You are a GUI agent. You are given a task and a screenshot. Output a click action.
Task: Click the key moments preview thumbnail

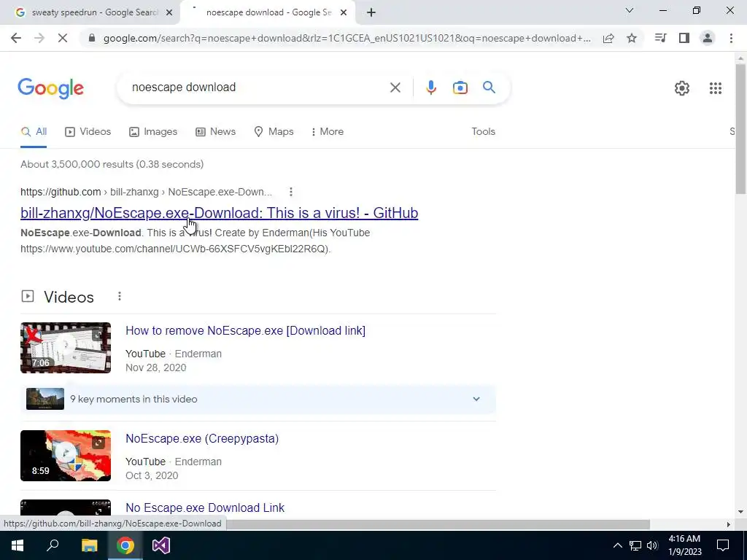tap(45, 399)
